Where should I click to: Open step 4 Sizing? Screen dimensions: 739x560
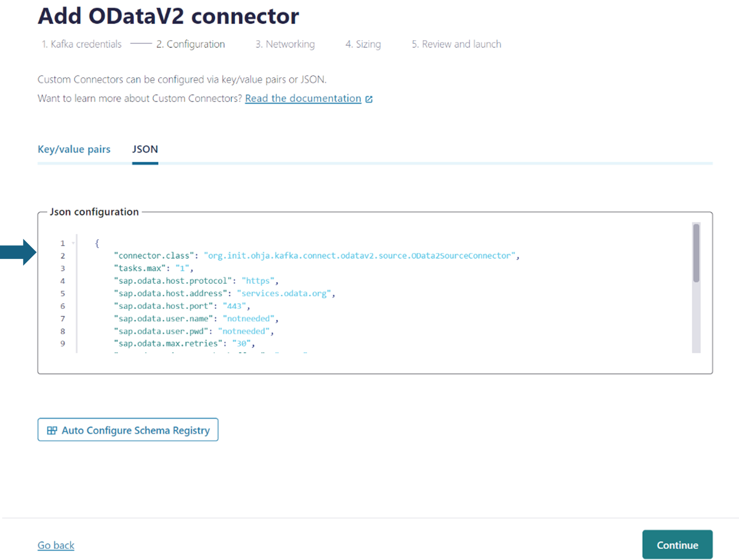[x=363, y=44]
